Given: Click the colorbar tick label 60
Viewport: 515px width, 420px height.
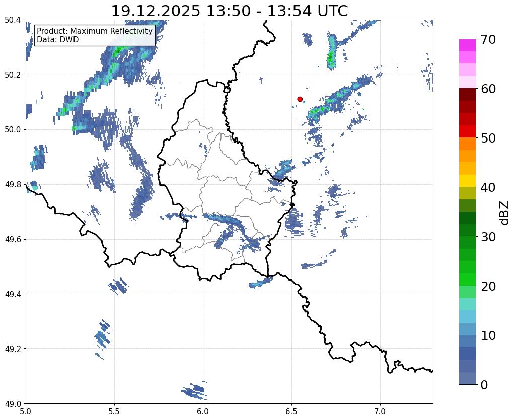Looking at the screenshot, I should click(x=488, y=89).
